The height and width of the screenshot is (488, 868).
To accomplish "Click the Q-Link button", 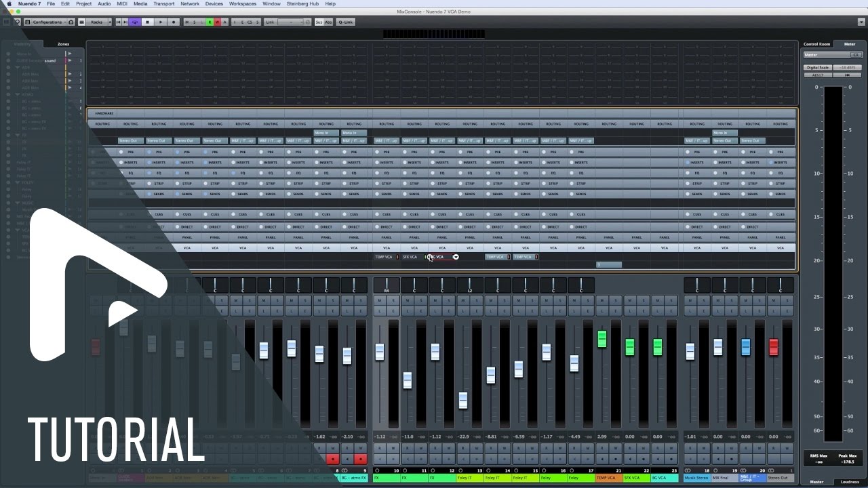I will tap(345, 22).
